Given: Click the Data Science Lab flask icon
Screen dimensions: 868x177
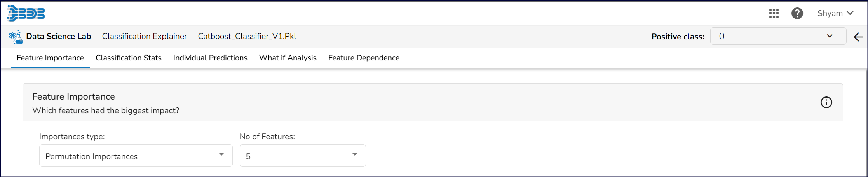Looking at the screenshot, I should coord(16,37).
